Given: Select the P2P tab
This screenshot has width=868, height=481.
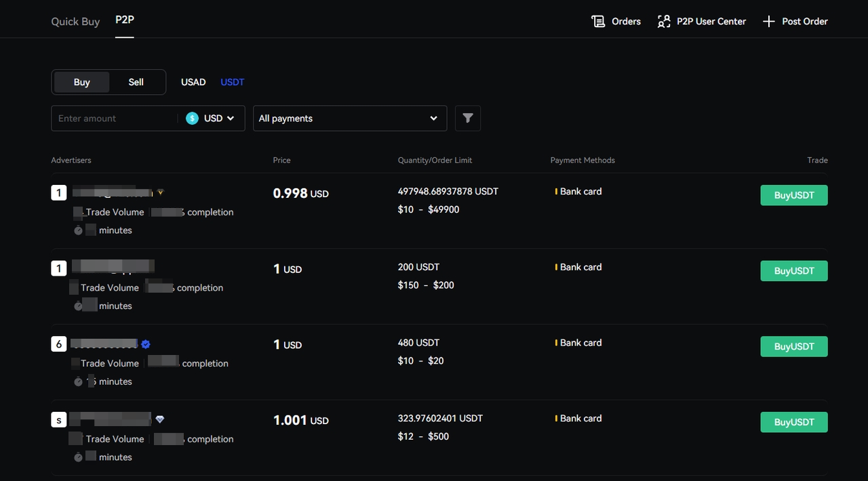Looking at the screenshot, I should click(125, 20).
